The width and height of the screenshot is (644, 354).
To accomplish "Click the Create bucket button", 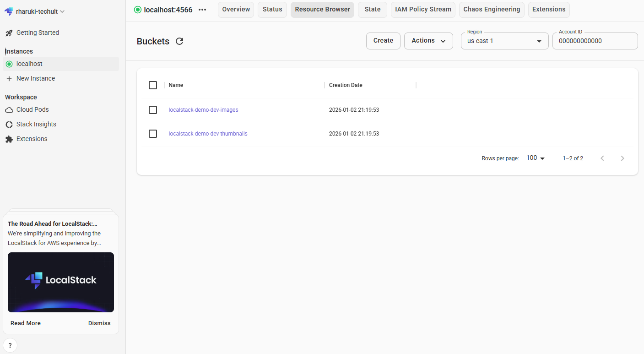I will click(383, 41).
